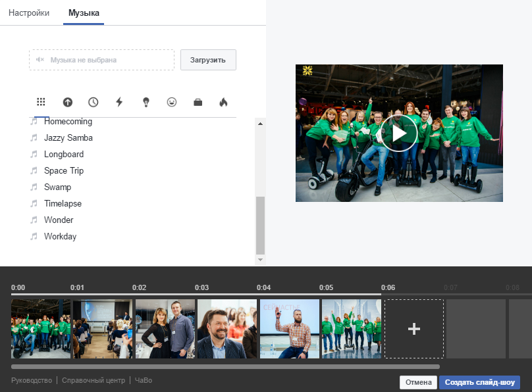
Task: Select the all-music grid category icon
Action: point(41,102)
